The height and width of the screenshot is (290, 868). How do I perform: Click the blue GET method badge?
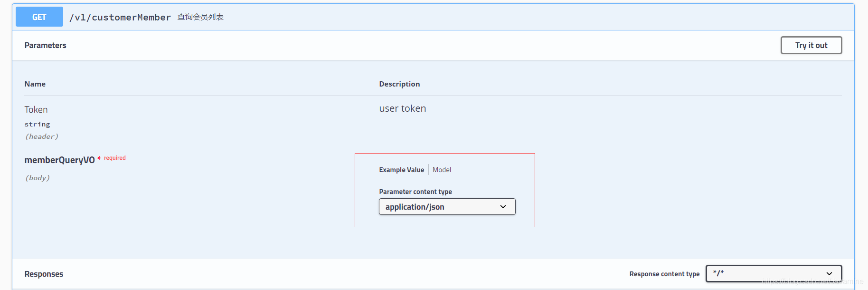39,17
